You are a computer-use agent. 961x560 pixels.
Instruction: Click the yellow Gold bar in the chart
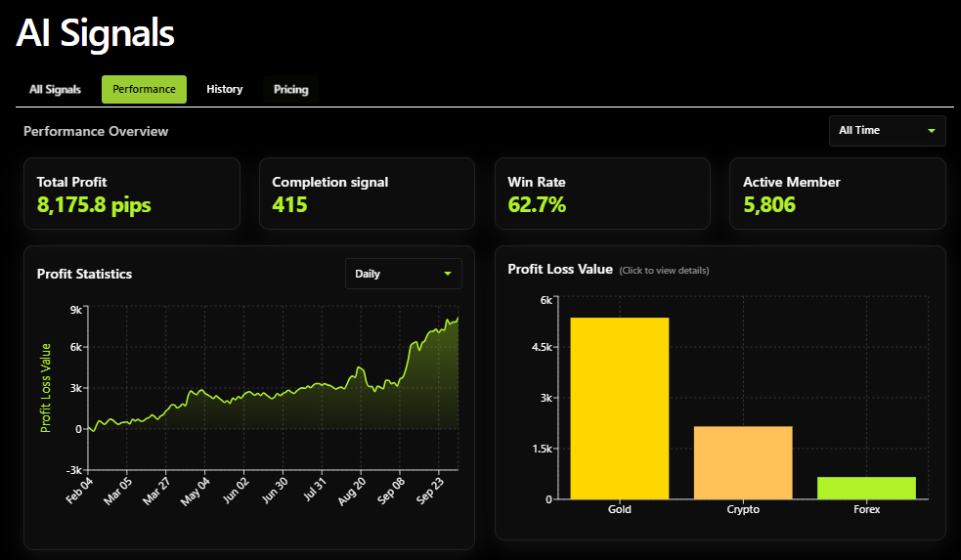(x=620, y=409)
